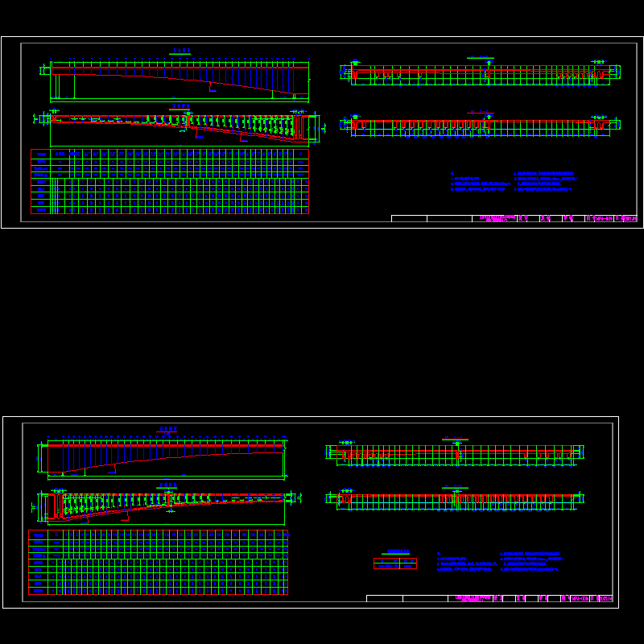Screen dimensions: 644x644
Task: Click the empty black area between both sheets
Action: coord(322,322)
